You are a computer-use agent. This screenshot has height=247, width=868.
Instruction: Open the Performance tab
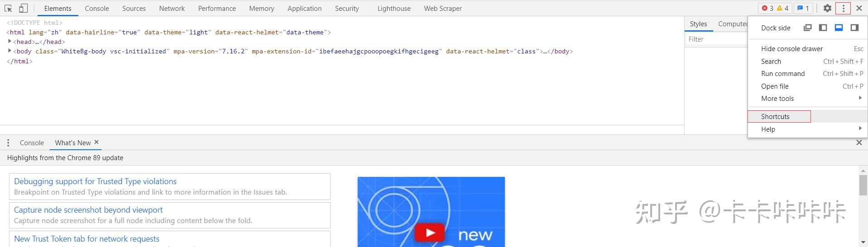pyautogui.click(x=217, y=9)
